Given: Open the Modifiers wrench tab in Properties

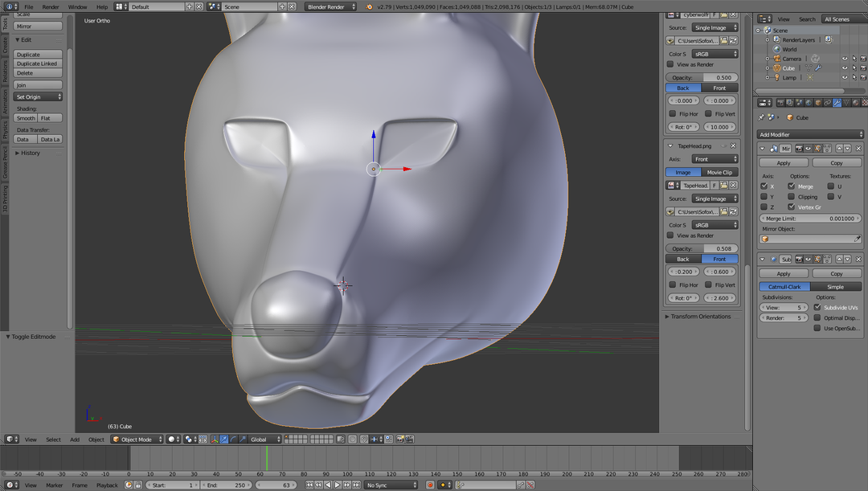Looking at the screenshot, I should click(837, 103).
